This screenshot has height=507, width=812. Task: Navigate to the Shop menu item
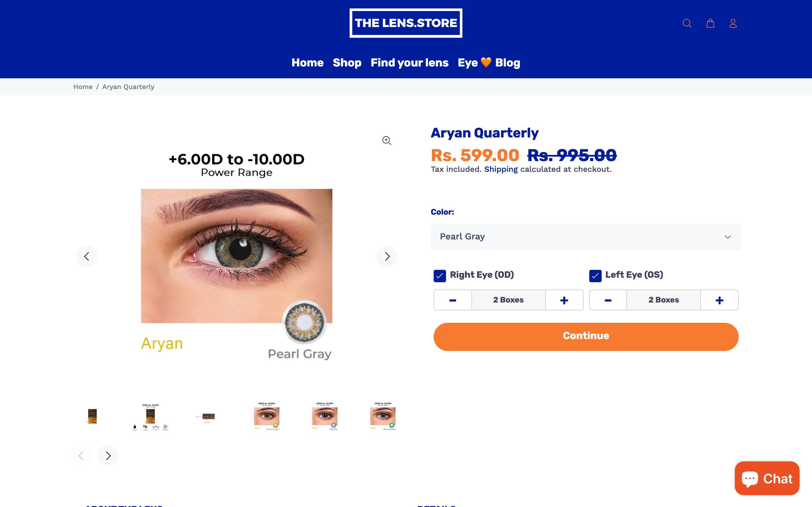(x=347, y=62)
